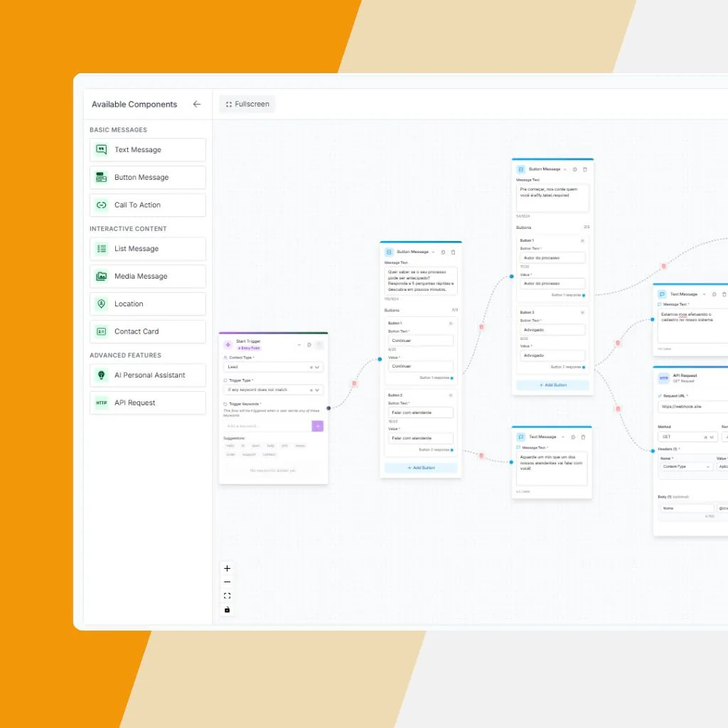Duplicate the top Button Message node
Image resolution: width=728 pixels, height=728 pixels.
[x=574, y=170]
